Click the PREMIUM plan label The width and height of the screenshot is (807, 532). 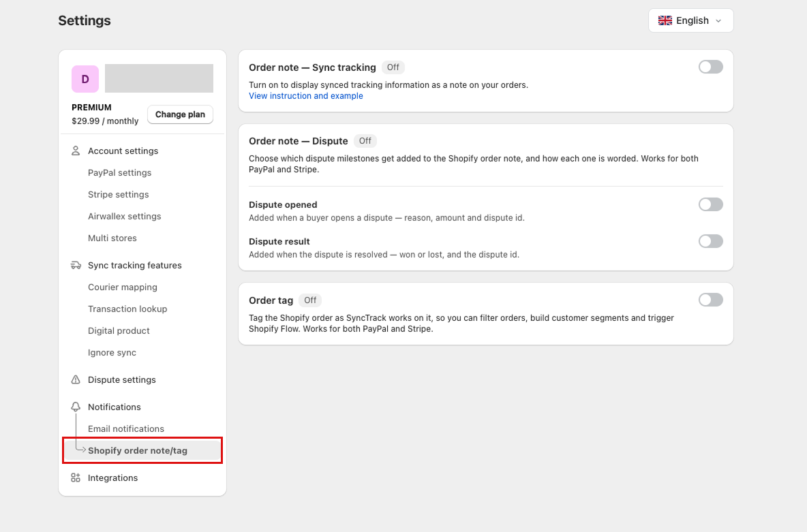click(x=91, y=108)
